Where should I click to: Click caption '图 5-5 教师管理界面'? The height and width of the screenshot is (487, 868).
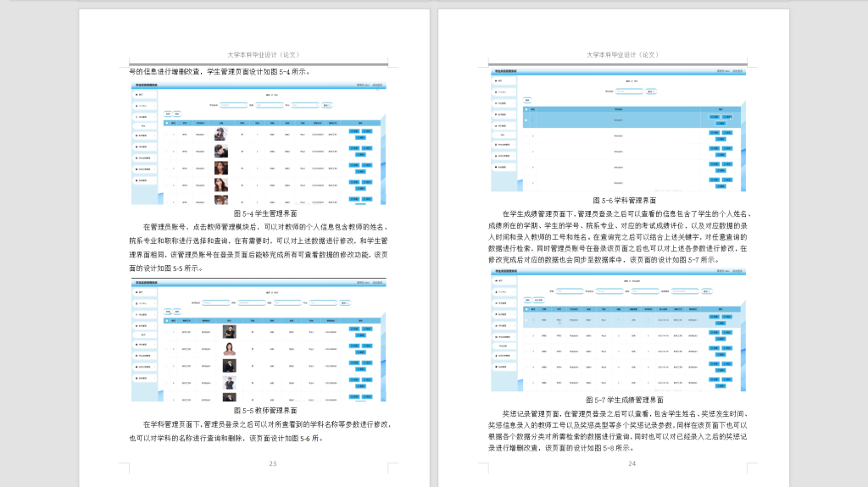[x=265, y=411]
